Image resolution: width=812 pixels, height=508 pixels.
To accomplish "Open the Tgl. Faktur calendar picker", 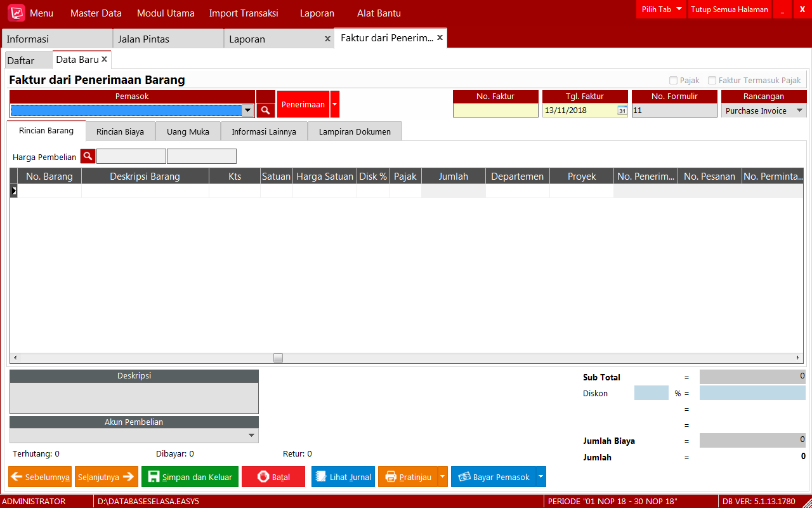I will pos(622,110).
